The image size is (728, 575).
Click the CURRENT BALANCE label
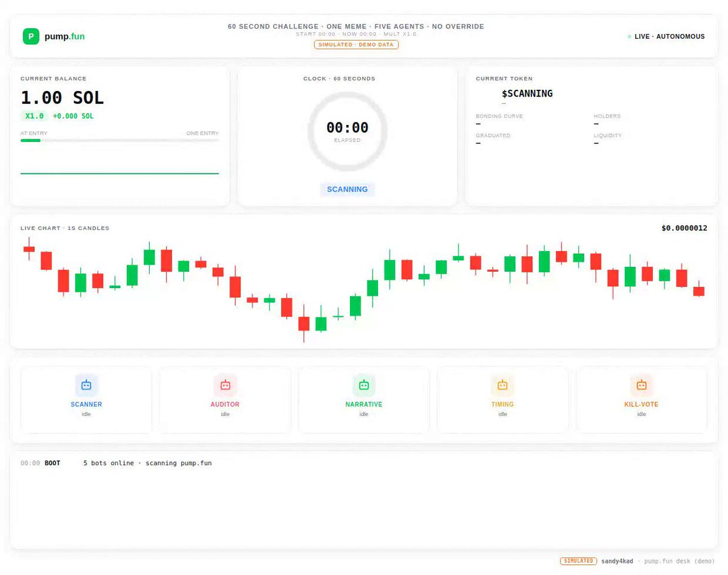click(53, 79)
